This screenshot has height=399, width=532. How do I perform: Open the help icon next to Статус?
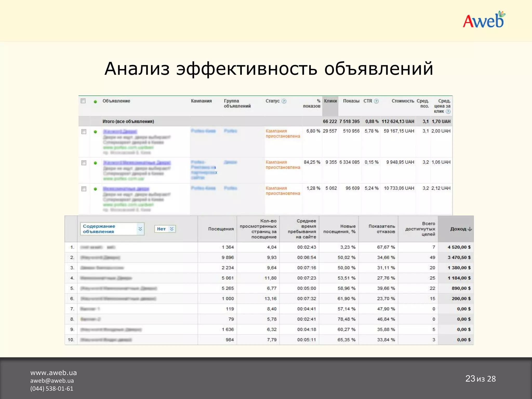click(x=284, y=101)
